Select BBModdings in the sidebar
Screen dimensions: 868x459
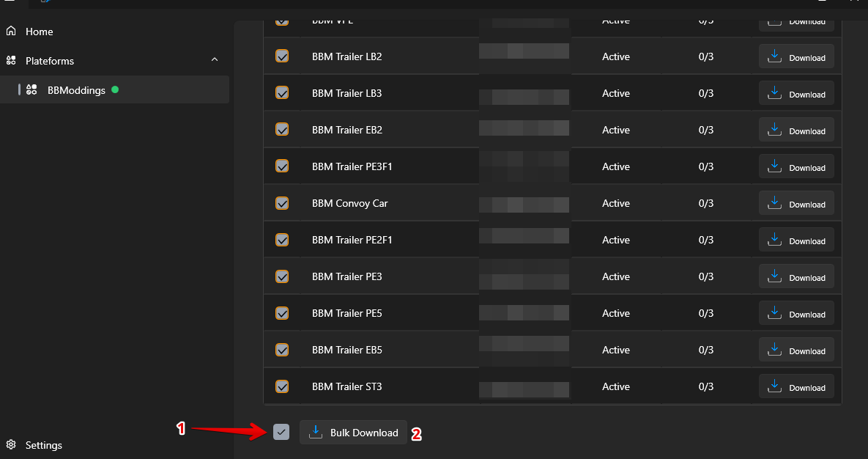(x=76, y=90)
